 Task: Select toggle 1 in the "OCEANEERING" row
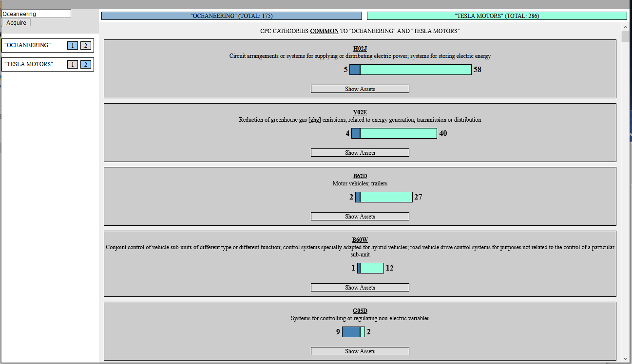pos(73,45)
